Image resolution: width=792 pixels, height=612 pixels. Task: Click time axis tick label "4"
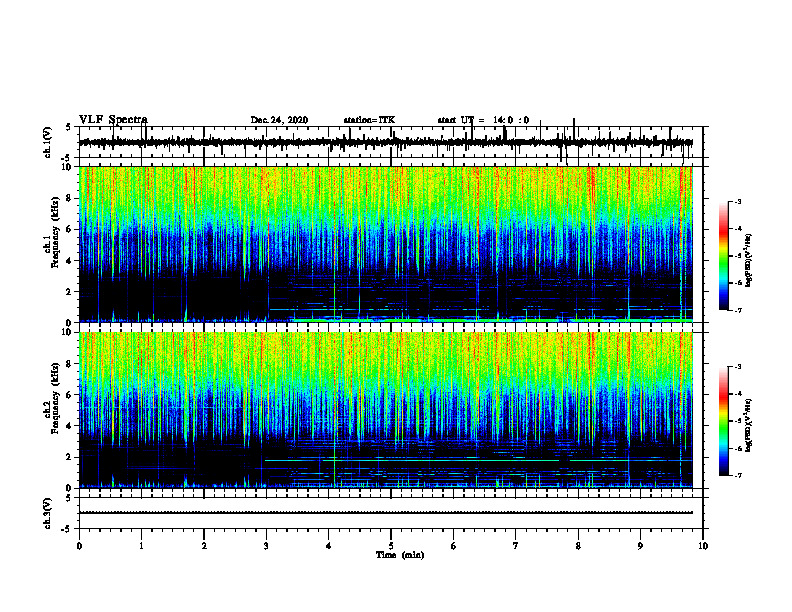328,546
